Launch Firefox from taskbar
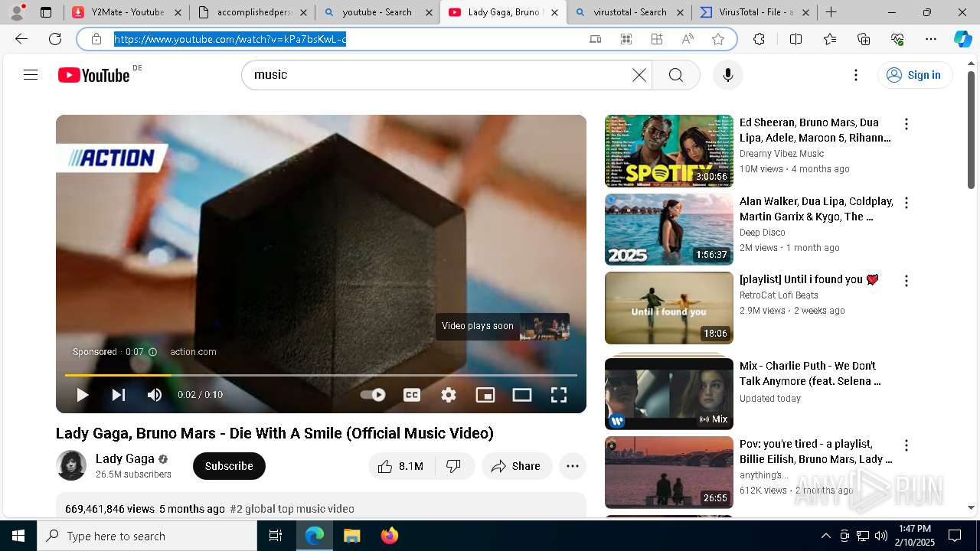 390,536
